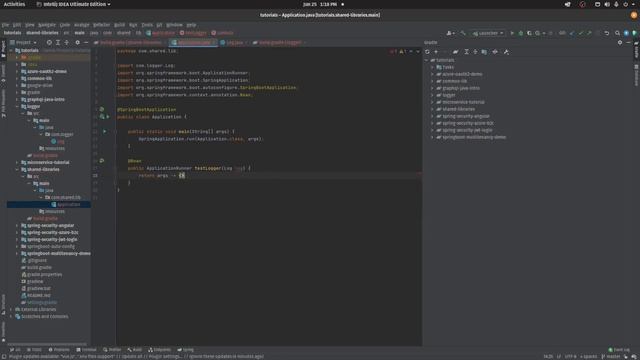This screenshot has width=640, height=360.
Task: Open Event Log button
Action: pyautogui.click(x=619, y=350)
